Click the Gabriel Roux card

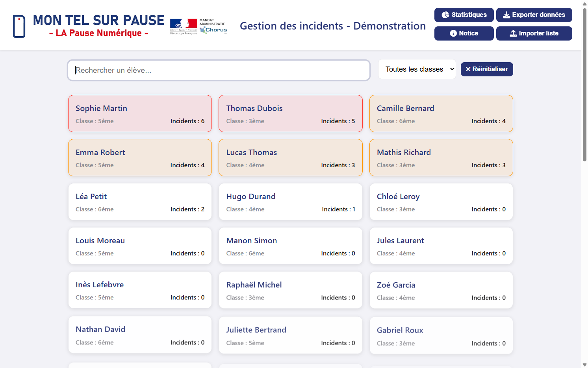[441, 336]
